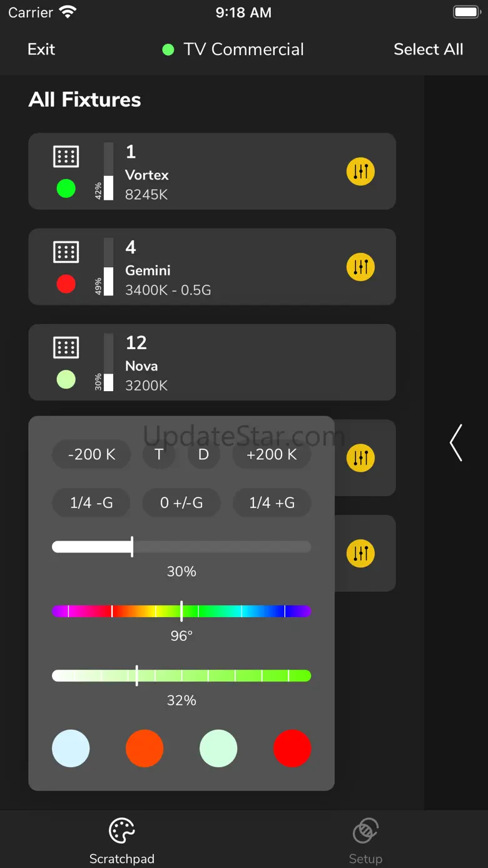Open mixer controls for Gemini fixture
Viewport: 488px width, 868px height.
(360, 267)
